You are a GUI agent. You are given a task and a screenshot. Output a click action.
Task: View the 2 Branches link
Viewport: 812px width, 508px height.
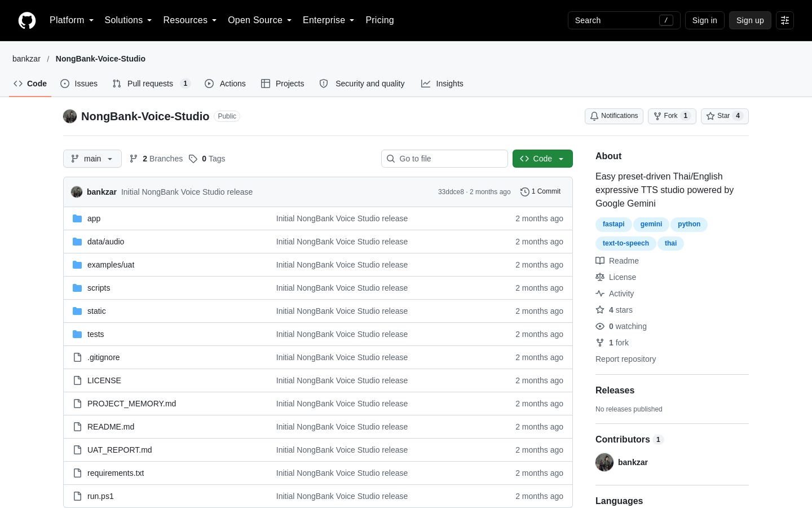point(156,159)
